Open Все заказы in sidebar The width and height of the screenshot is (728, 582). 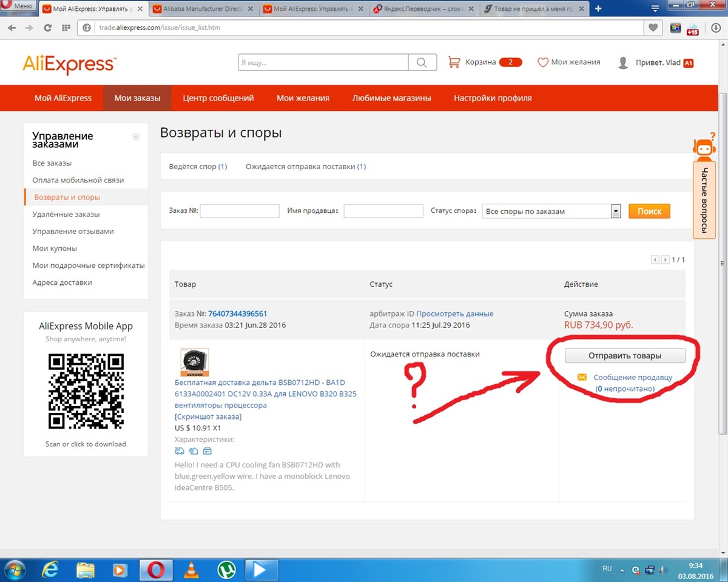pyautogui.click(x=52, y=163)
